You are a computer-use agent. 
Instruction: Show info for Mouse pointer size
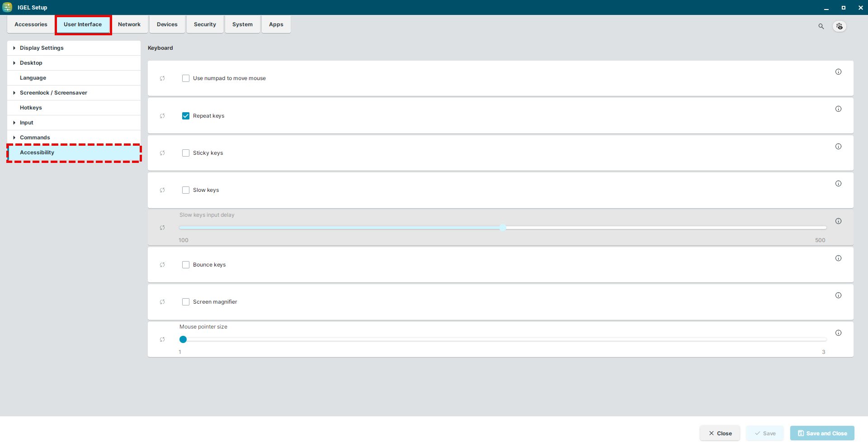838,333
